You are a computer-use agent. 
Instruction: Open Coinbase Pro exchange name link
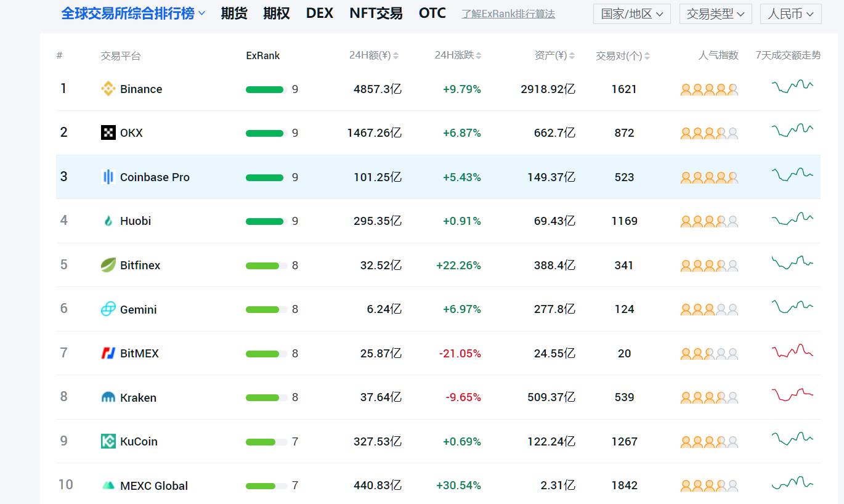point(155,177)
